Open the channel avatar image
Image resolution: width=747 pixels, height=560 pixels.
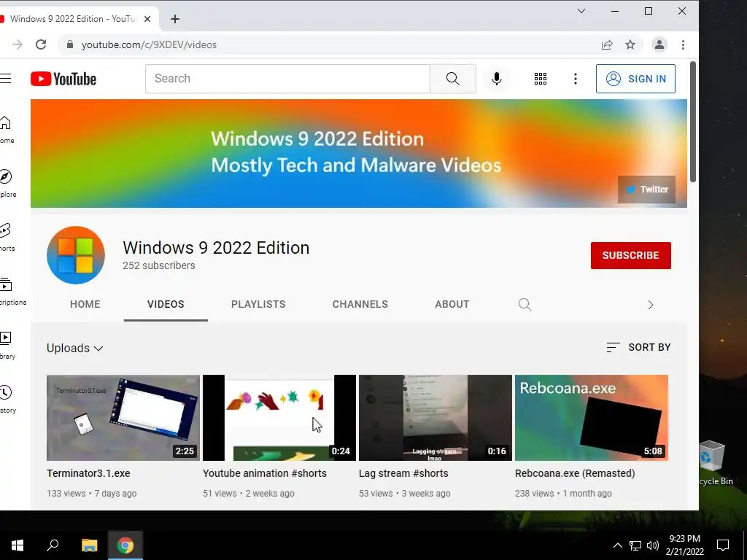pyautogui.click(x=76, y=255)
